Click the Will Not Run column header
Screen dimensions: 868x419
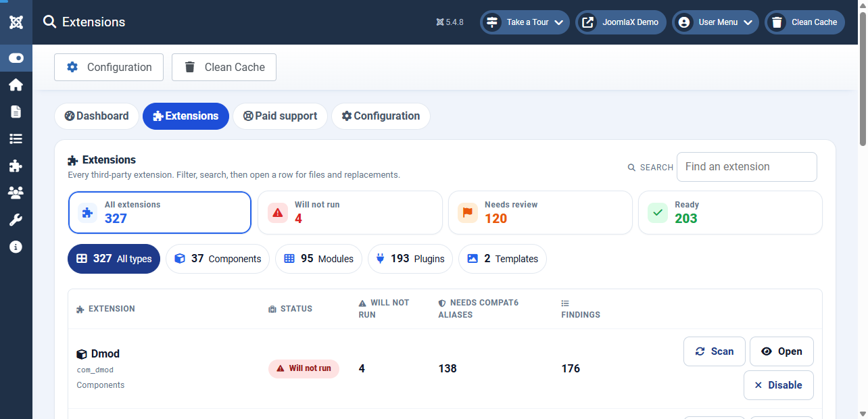tap(384, 309)
